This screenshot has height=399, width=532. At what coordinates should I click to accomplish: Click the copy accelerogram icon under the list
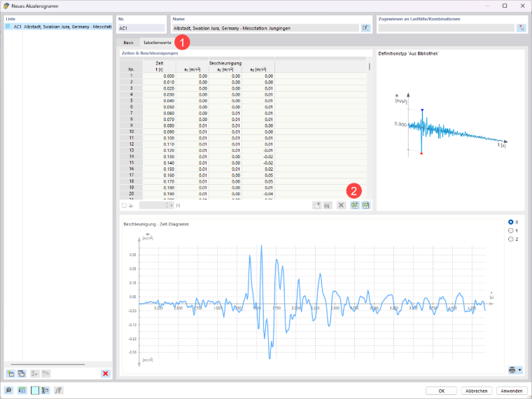tap(22, 374)
